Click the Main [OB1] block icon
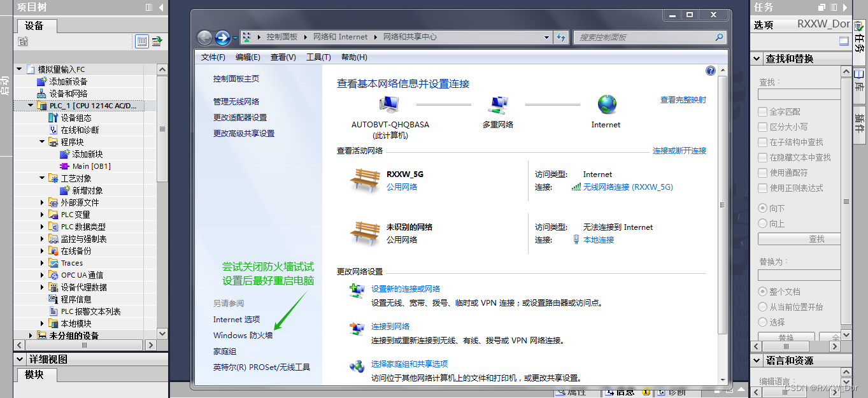 pos(65,166)
